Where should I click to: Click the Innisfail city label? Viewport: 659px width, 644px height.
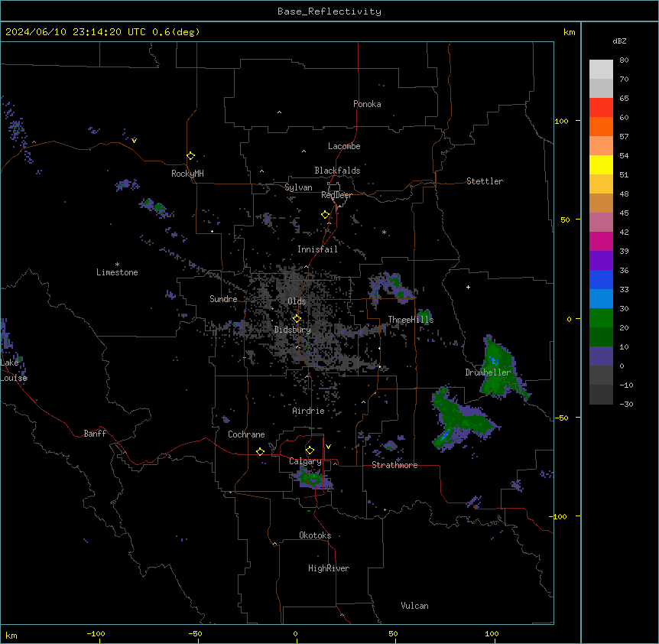pos(317,249)
